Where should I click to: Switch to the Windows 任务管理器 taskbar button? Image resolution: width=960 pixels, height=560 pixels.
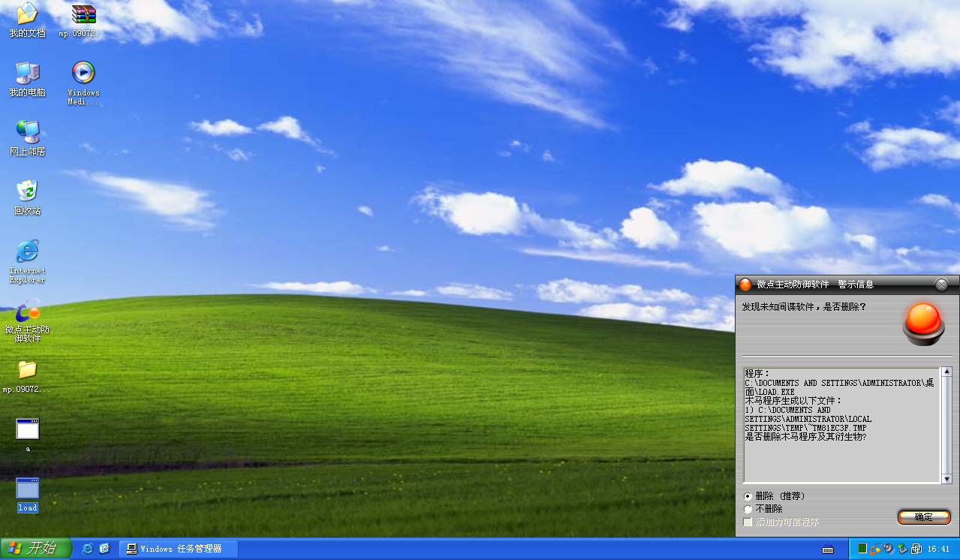coord(179,549)
